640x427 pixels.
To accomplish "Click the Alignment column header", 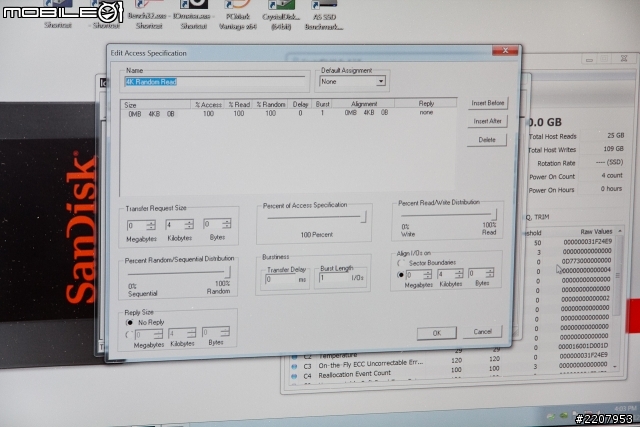I will [x=364, y=104].
